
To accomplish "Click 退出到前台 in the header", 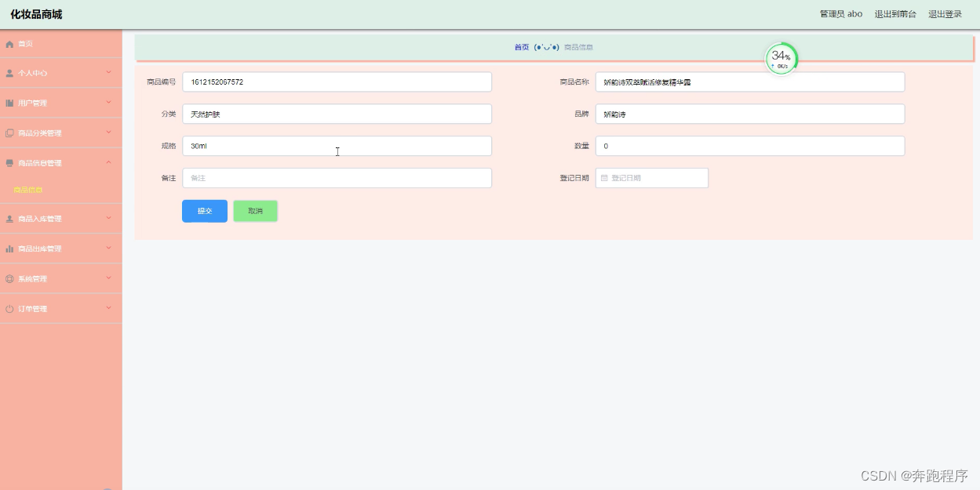I will pyautogui.click(x=895, y=14).
